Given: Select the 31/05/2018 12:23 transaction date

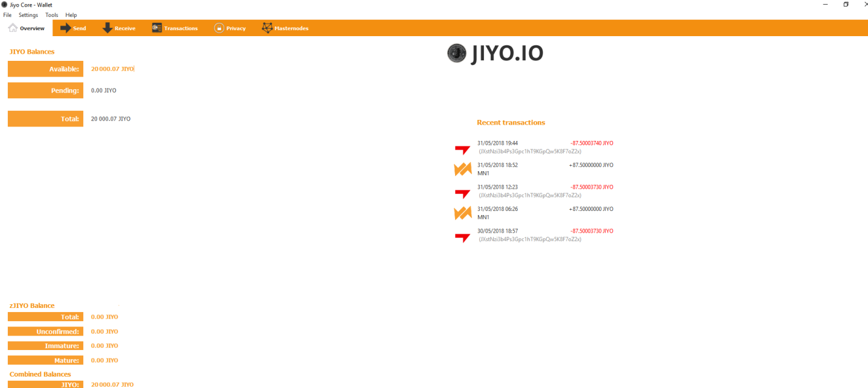Looking at the screenshot, I should [497, 187].
